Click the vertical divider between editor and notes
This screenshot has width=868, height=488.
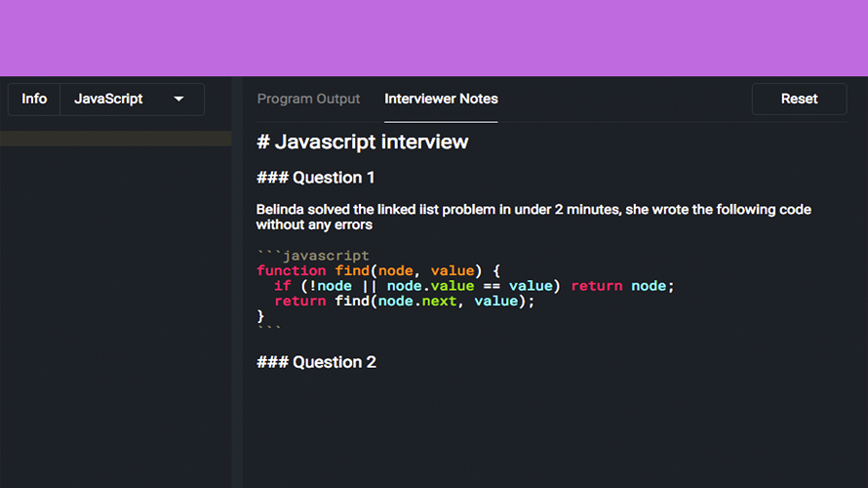(x=237, y=293)
